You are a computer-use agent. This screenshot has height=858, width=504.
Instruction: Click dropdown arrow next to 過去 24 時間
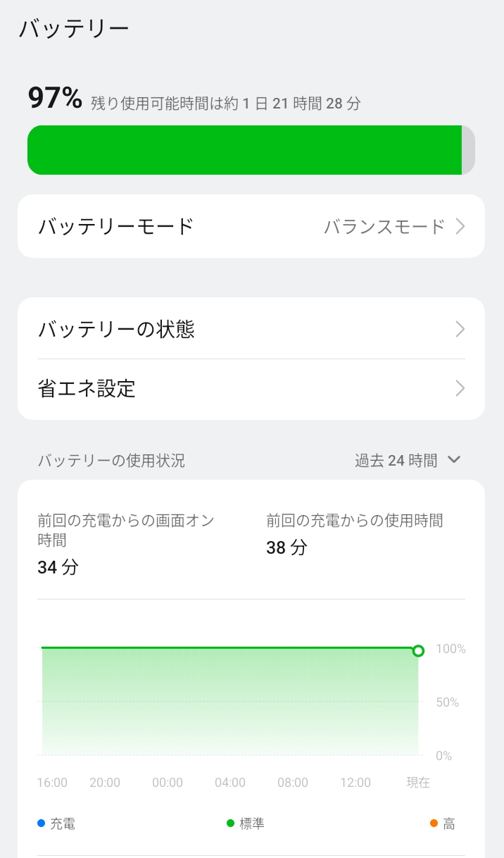pyautogui.click(x=454, y=460)
